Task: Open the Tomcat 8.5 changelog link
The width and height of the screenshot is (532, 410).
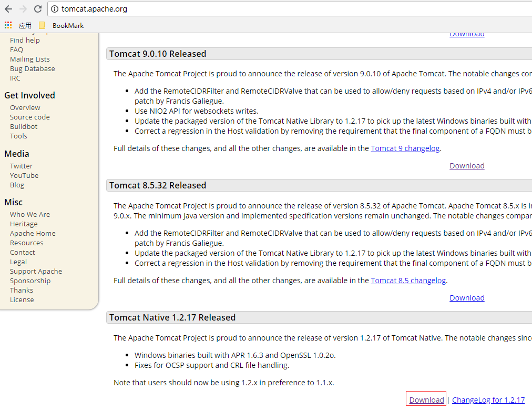Action: 408,281
